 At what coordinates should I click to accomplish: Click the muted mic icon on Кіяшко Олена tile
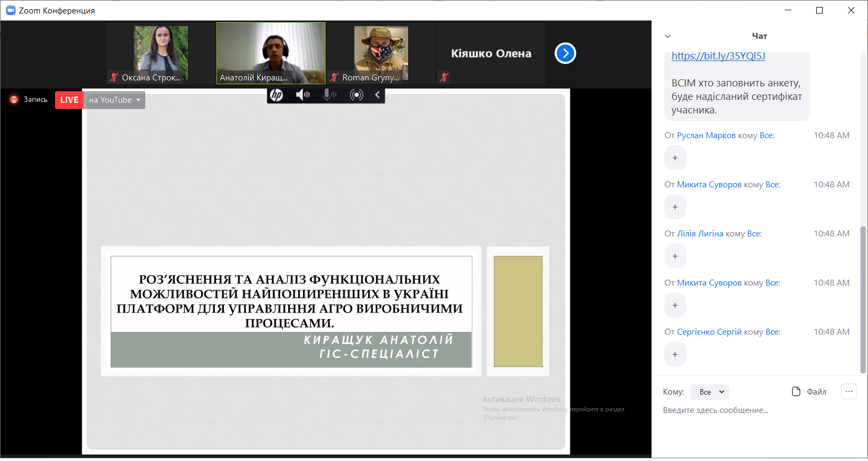[444, 77]
